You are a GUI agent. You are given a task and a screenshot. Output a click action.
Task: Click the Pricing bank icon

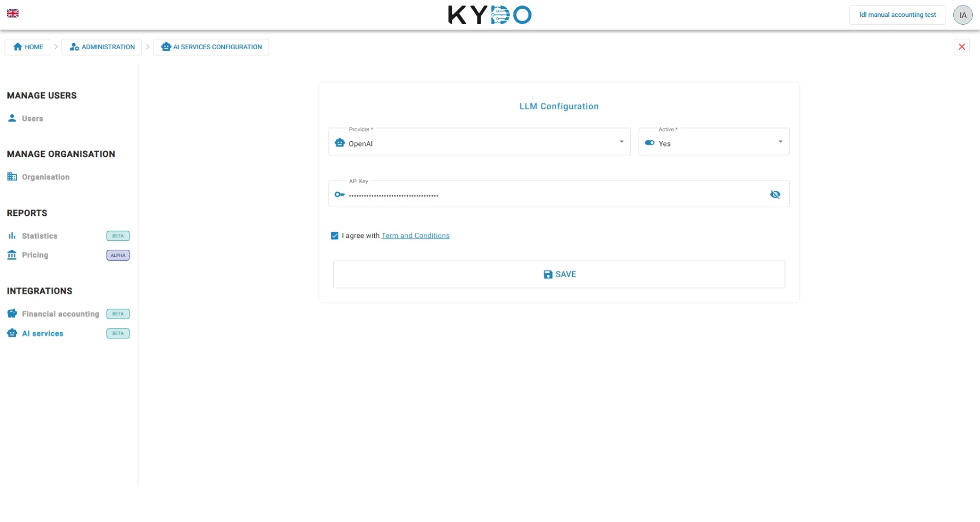12,255
